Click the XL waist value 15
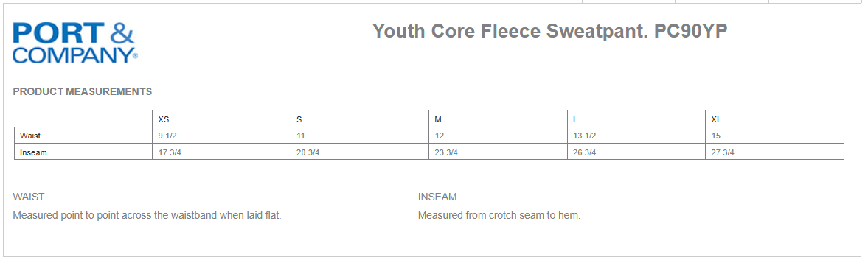 click(716, 136)
